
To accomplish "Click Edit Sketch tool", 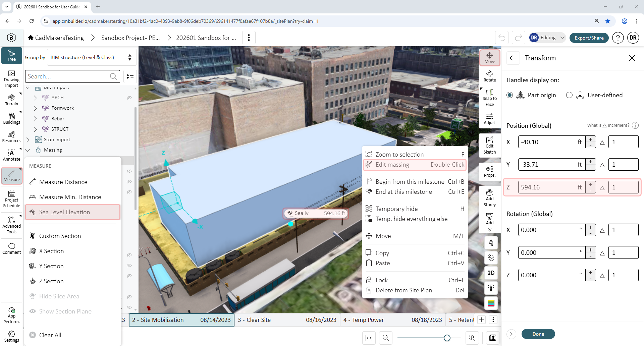I will (x=490, y=145).
